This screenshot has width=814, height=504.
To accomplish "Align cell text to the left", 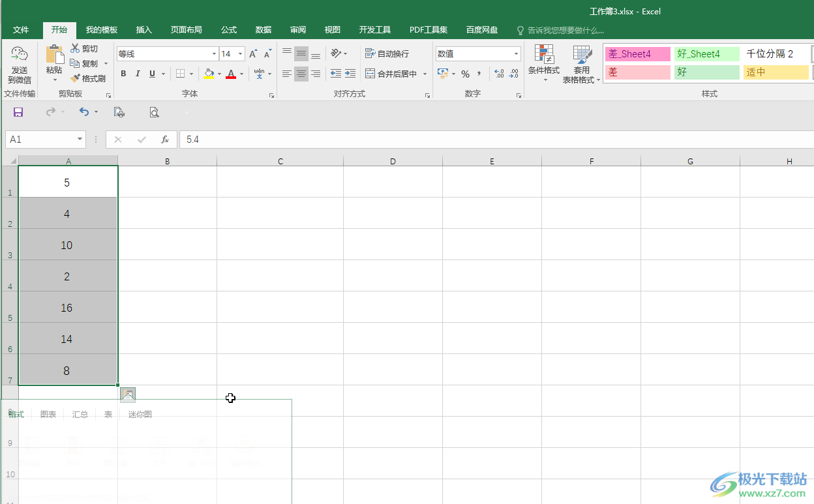I will tap(287, 74).
